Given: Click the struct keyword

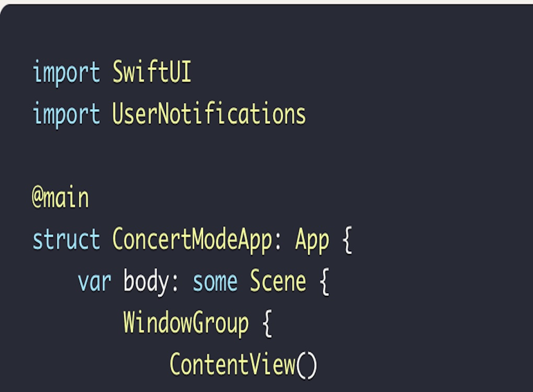Looking at the screenshot, I should [66, 240].
